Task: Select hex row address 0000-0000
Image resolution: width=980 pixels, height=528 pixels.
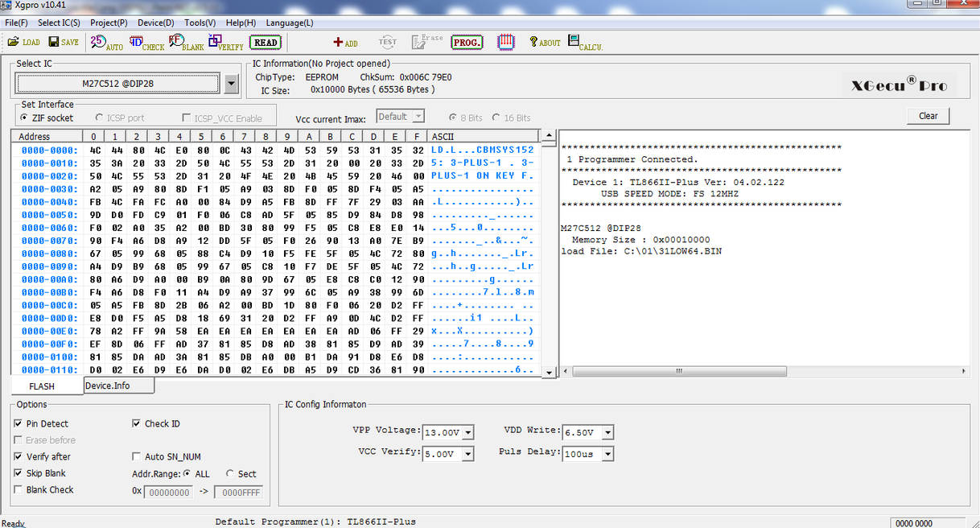Action: click(x=49, y=151)
